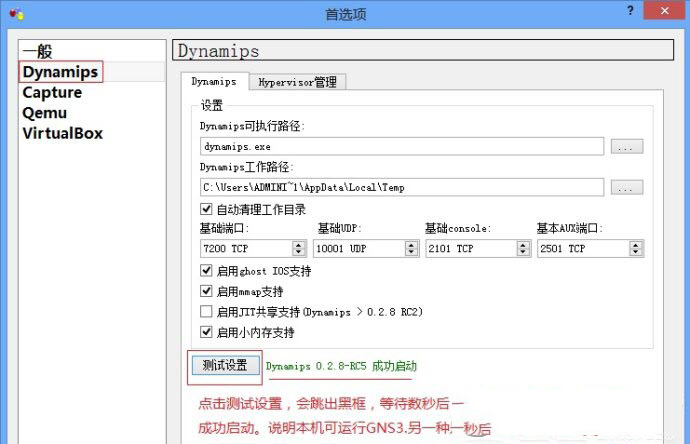Click the GNS3 app icon in title bar
The width and height of the screenshot is (690, 444).
coord(13,14)
